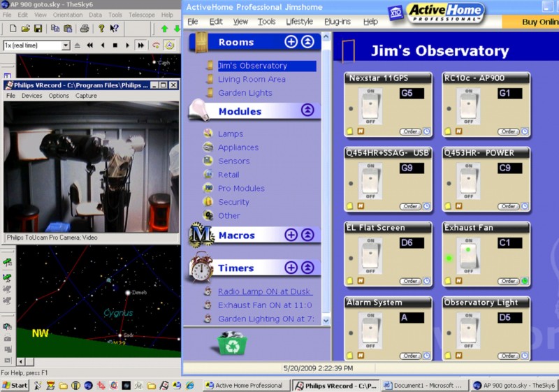This screenshot has height=392, width=559.
Task: Select Jim's Observatory room
Action: pyautogui.click(x=267, y=66)
